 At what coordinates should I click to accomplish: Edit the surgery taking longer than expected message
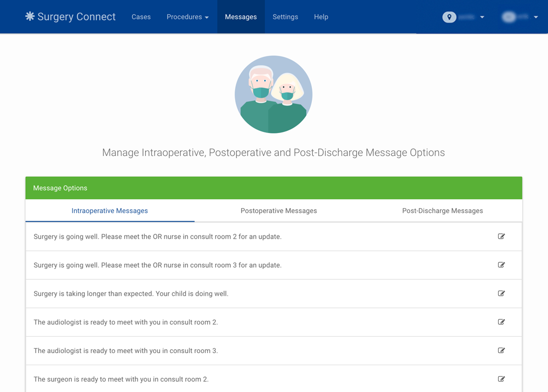coord(501,293)
